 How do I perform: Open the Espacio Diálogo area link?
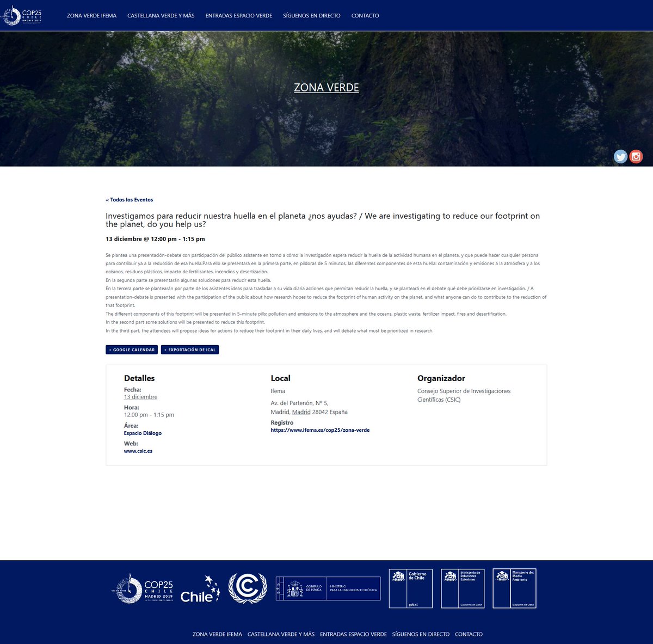(x=143, y=433)
